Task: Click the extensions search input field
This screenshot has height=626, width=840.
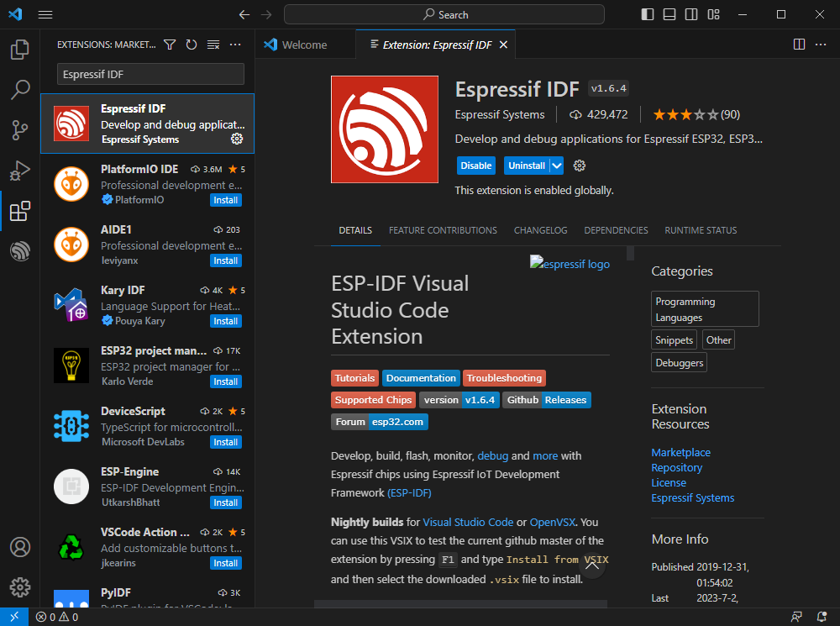Action: click(x=150, y=74)
